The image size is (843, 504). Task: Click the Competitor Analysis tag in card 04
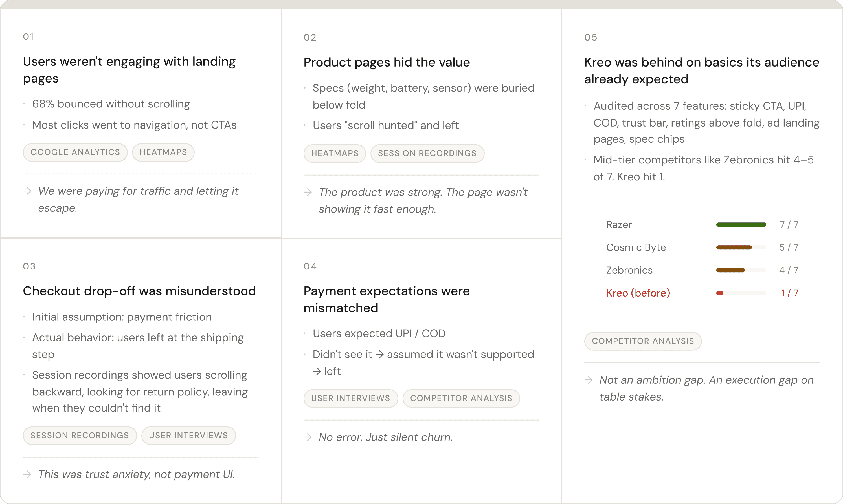pyautogui.click(x=461, y=398)
